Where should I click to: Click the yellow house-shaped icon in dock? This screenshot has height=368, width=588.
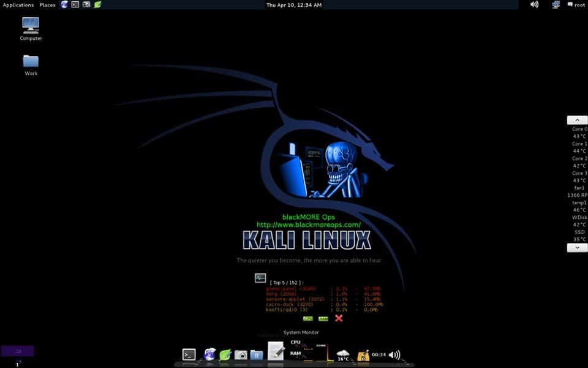coord(363,355)
